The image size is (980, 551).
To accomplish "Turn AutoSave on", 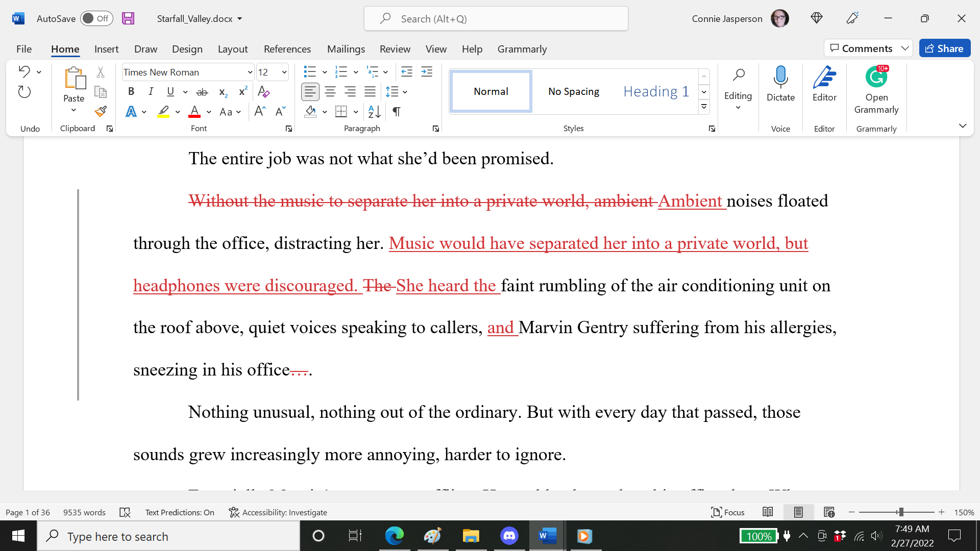I will pos(96,18).
